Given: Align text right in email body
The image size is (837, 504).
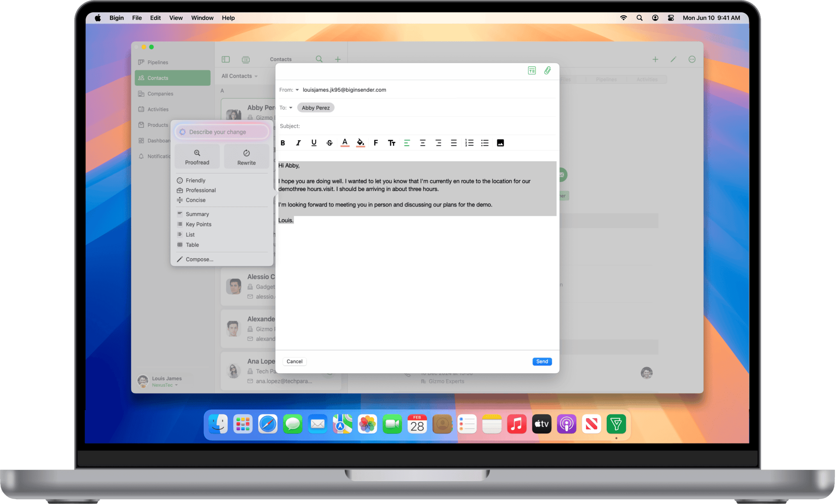Looking at the screenshot, I should [438, 143].
